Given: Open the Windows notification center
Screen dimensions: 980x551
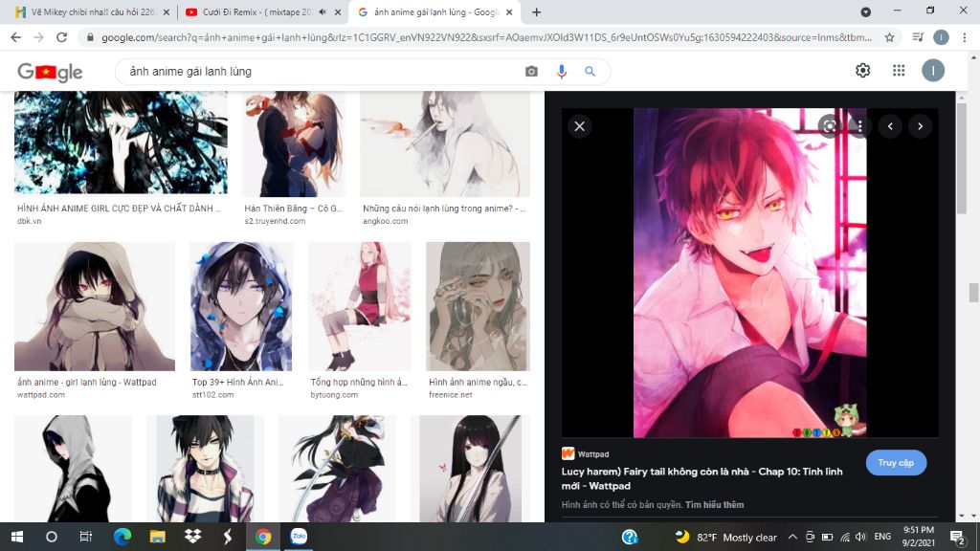Looking at the screenshot, I should [957, 537].
